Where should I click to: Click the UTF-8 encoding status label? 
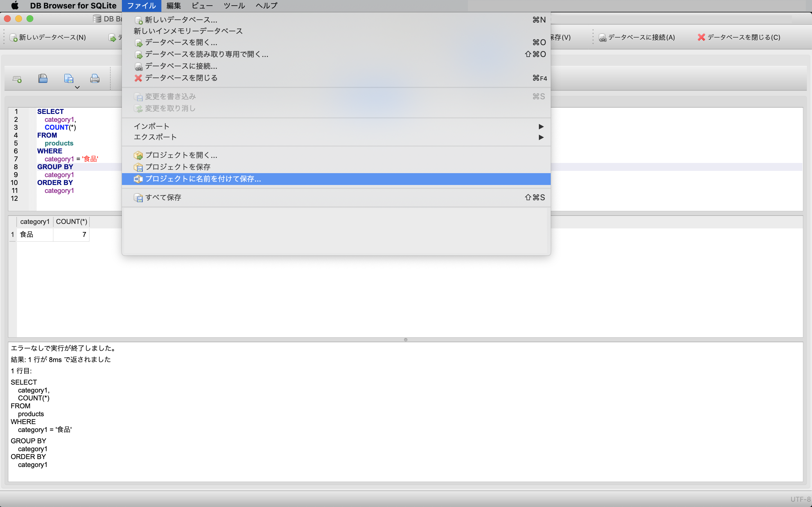tap(801, 499)
